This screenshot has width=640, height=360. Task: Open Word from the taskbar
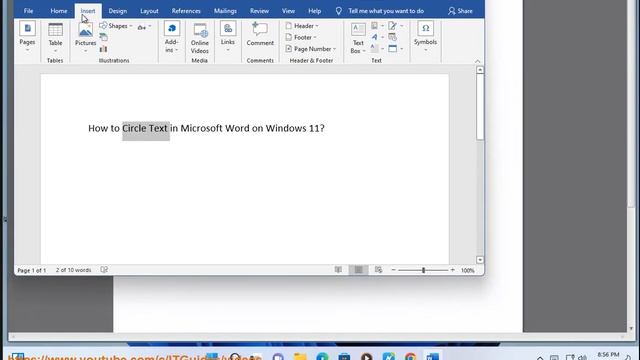tap(433, 357)
